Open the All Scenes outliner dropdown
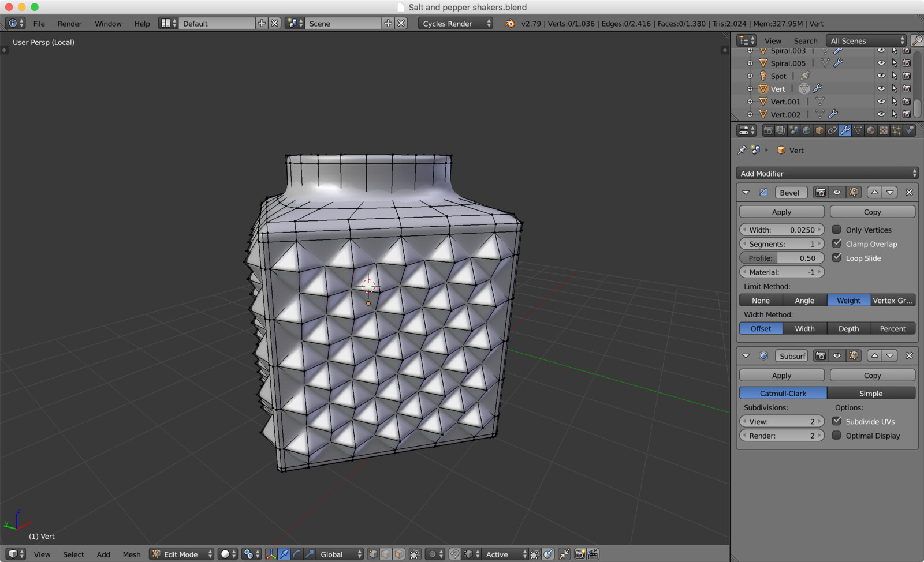 tap(866, 40)
